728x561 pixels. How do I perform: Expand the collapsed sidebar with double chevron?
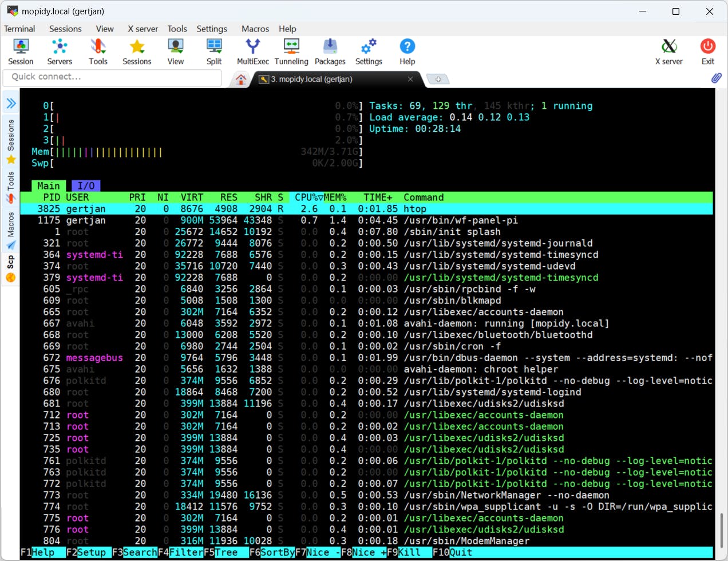tap(11, 104)
